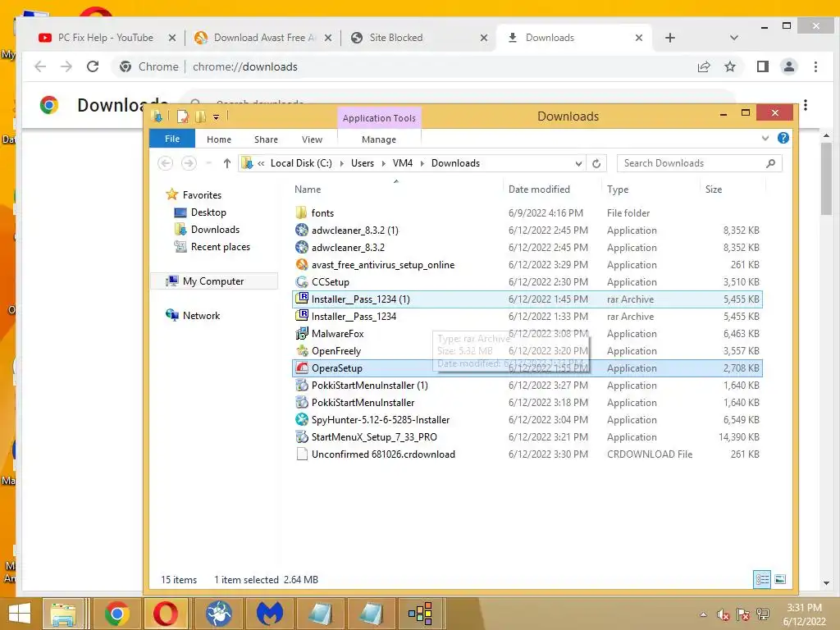Select the PokkiStartMenuInstaller (1) file name
This screenshot has width=840, height=630.
(x=370, y=386)
